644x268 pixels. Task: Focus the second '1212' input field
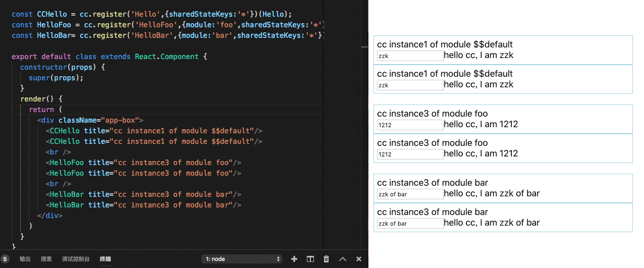tap(410, 154)
